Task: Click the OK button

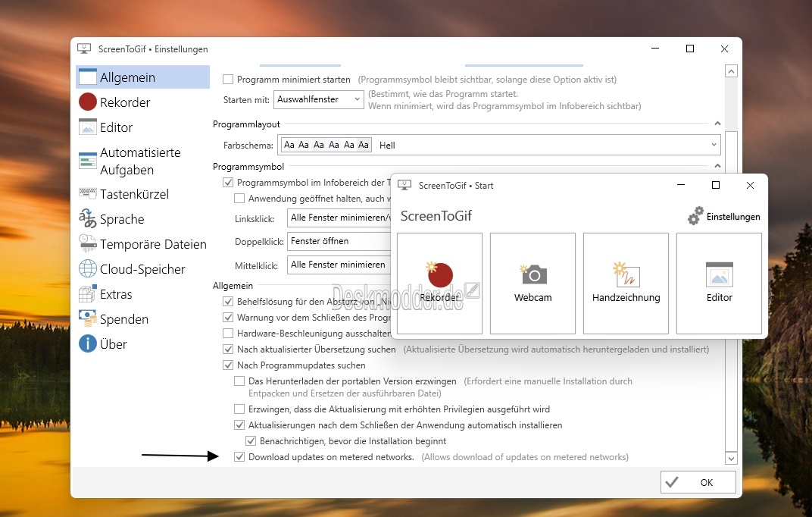Action: click(x=698, y=482)
